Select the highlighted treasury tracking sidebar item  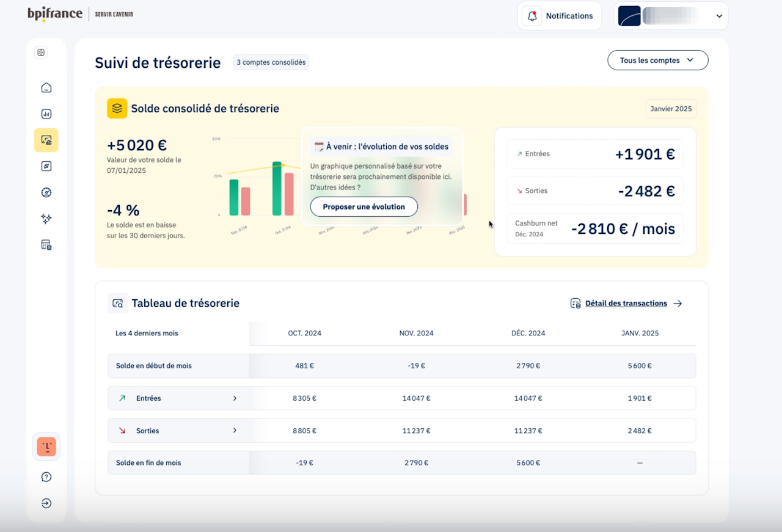click(46, 140)
